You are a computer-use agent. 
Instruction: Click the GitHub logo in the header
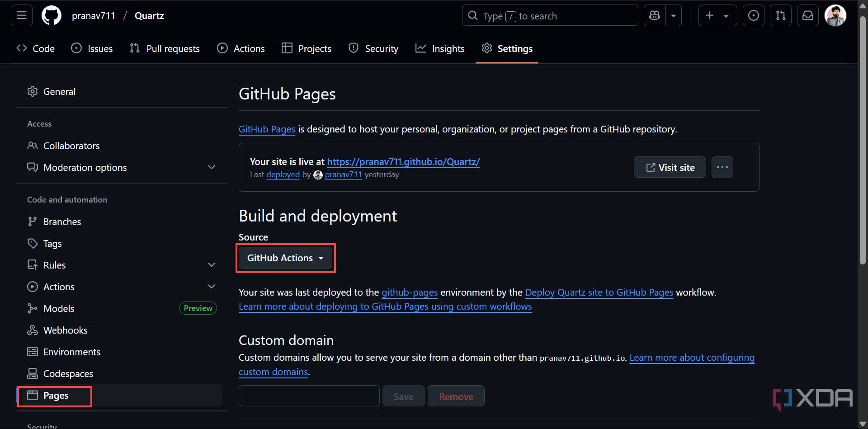point(51,15)
